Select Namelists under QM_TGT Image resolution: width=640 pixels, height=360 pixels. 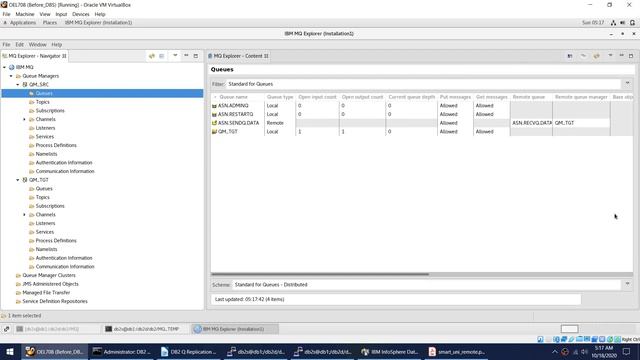tap(46, 249)
